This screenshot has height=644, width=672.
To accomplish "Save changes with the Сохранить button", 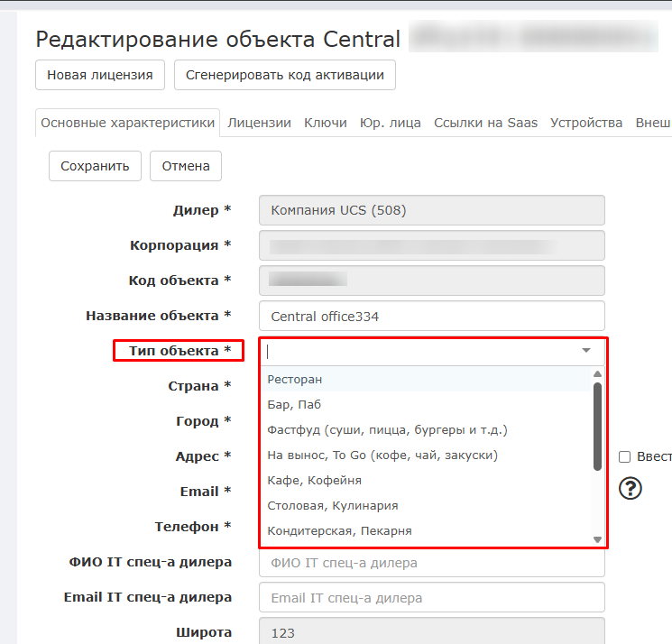I will tap(95, 166).
